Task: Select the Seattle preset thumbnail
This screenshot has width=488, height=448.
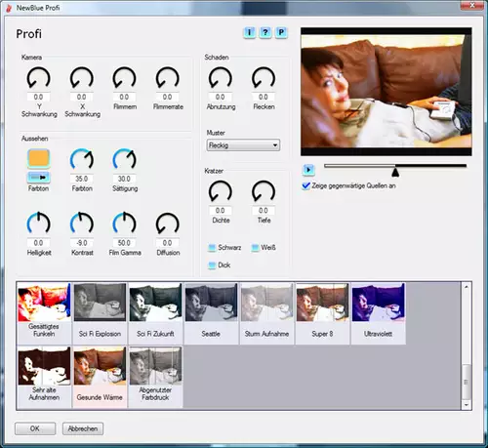Action: click(211, 303)
